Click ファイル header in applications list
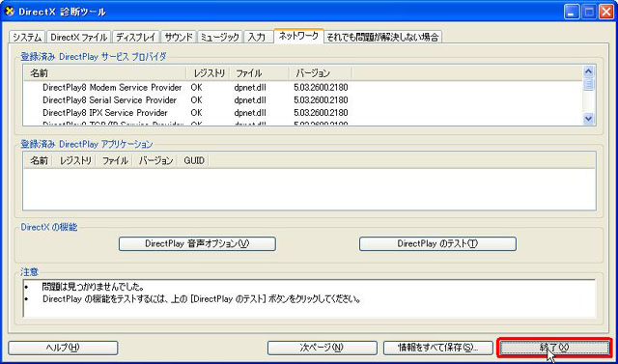Viewport: 618px width, 364px height. pyautogui.click(x=114, y=160)
